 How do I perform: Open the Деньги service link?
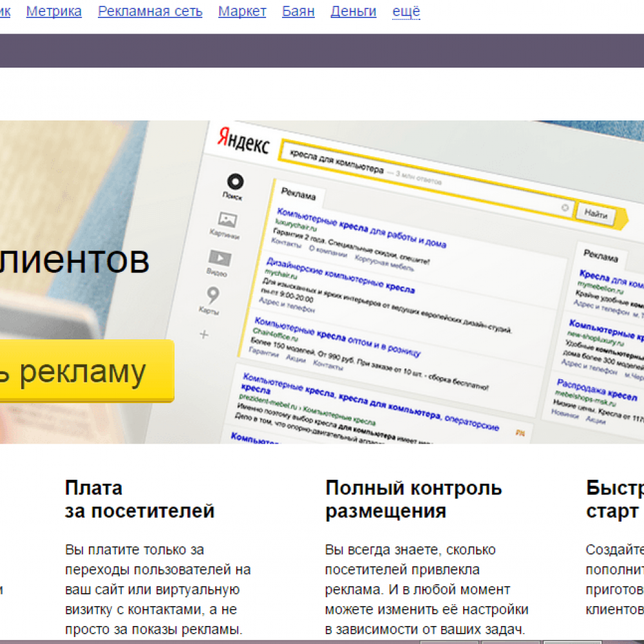(x=353, y=12)
